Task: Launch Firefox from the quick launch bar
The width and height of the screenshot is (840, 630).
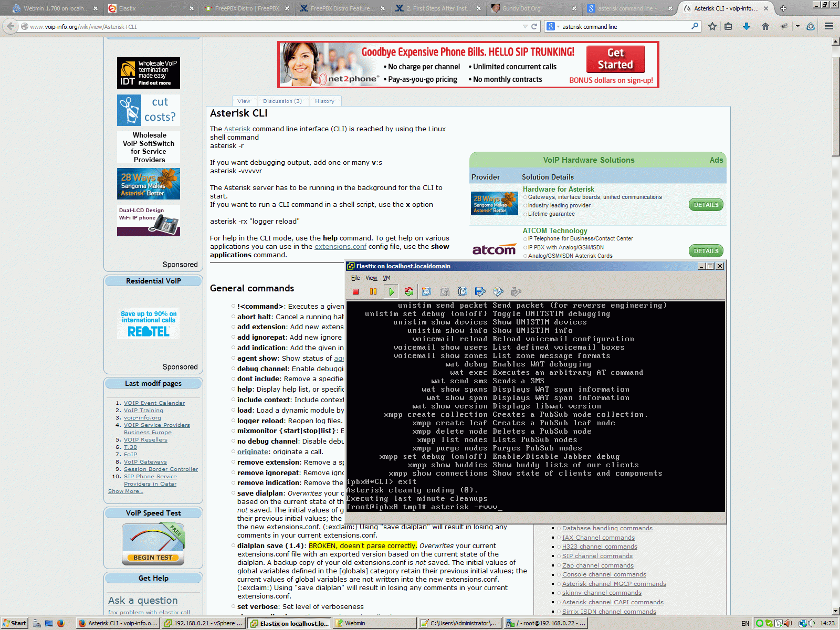Action: tap(61, 623)
